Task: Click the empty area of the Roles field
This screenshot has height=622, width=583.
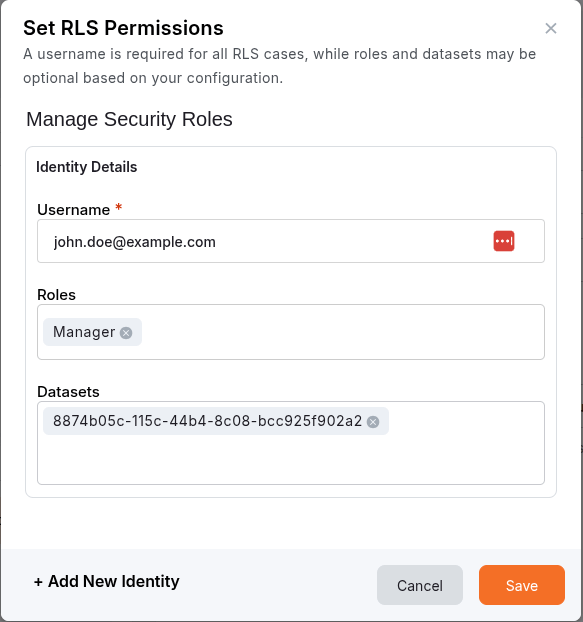Action: click(341, 332)
